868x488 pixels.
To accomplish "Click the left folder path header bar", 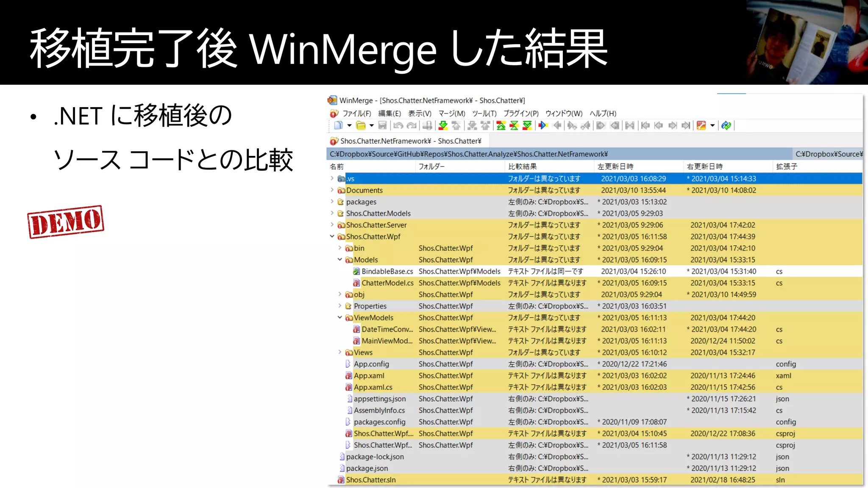I will tap(559, 154).
